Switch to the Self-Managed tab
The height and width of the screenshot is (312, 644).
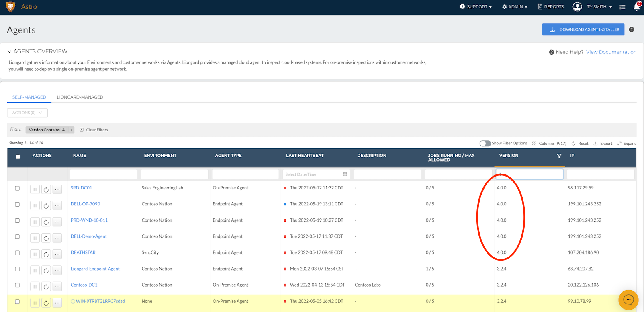point(29,97)
